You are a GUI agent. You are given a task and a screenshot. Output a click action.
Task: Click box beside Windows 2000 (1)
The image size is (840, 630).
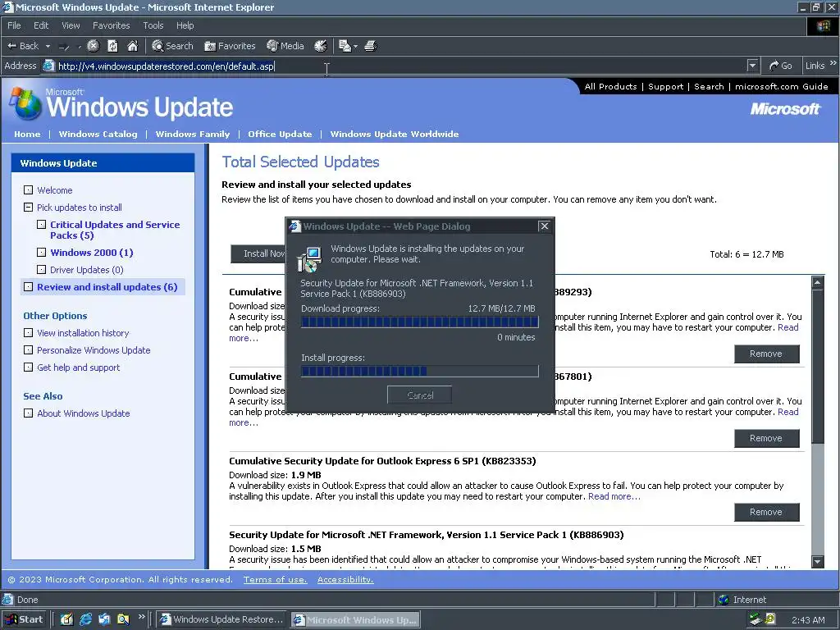pos(41,253)
